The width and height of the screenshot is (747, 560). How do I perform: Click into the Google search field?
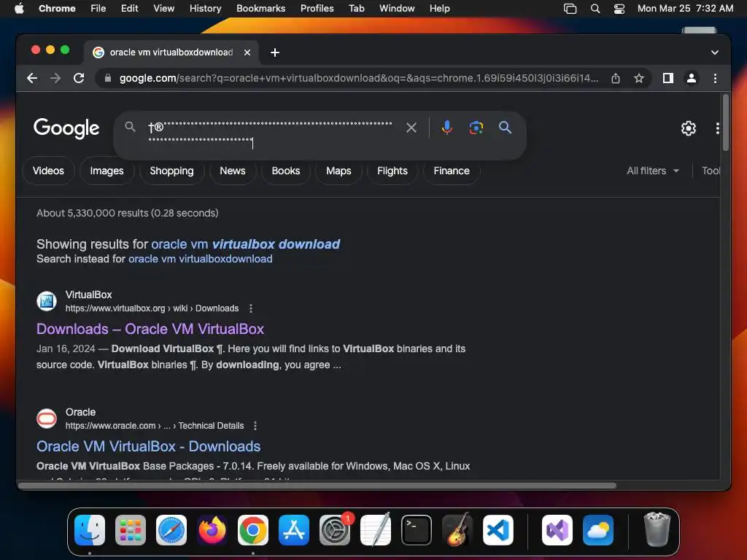click(271, 133)
